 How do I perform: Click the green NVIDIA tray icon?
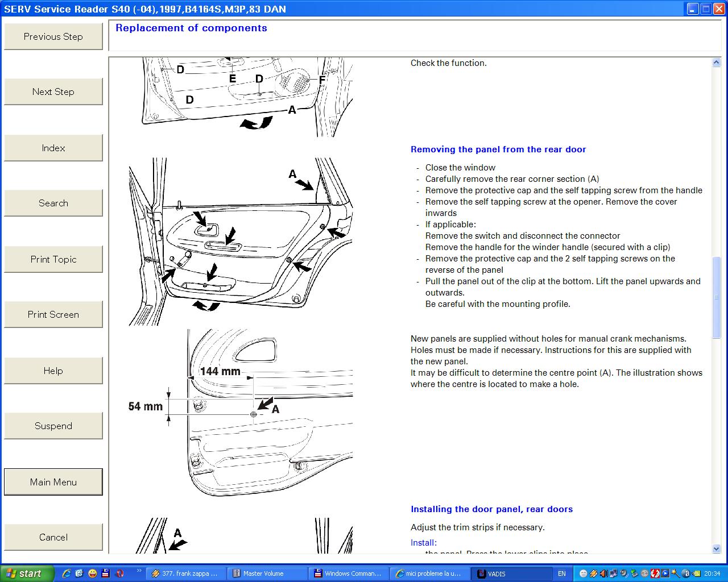click(696, 573)
